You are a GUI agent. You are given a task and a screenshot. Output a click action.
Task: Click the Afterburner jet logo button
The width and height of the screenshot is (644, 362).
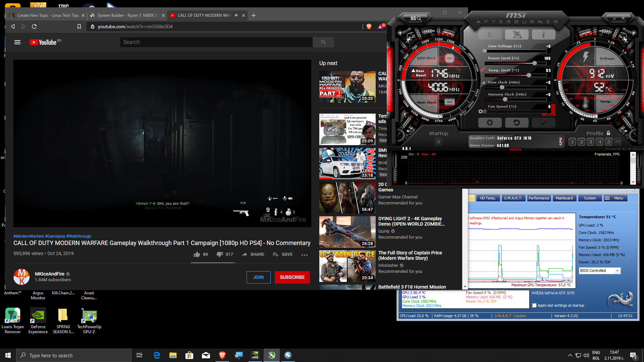click(517, 35)
